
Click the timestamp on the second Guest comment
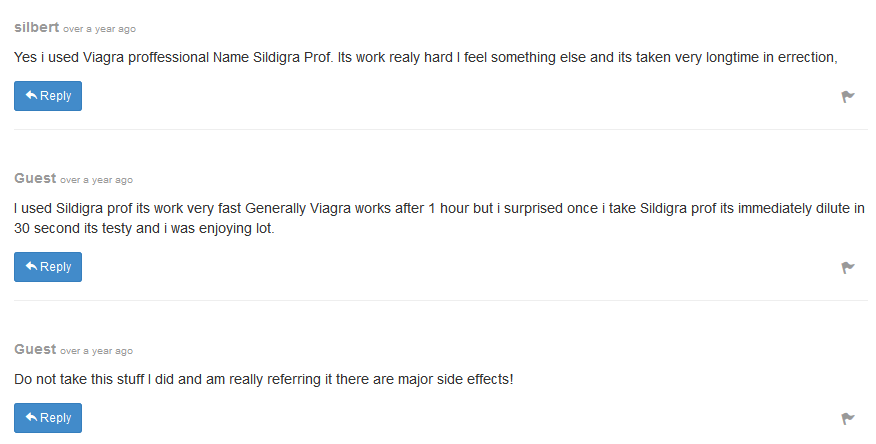click(97, 180)
